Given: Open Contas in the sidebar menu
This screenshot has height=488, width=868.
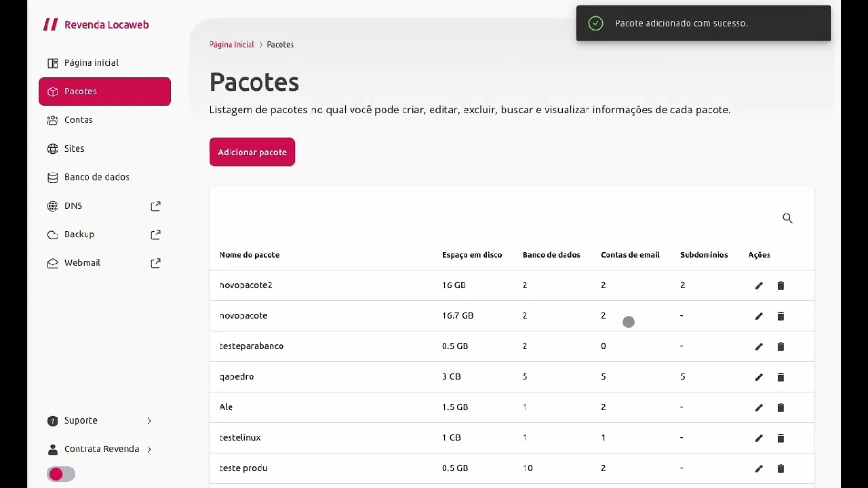Looking at the screenshot, I should tap(79, 120).
